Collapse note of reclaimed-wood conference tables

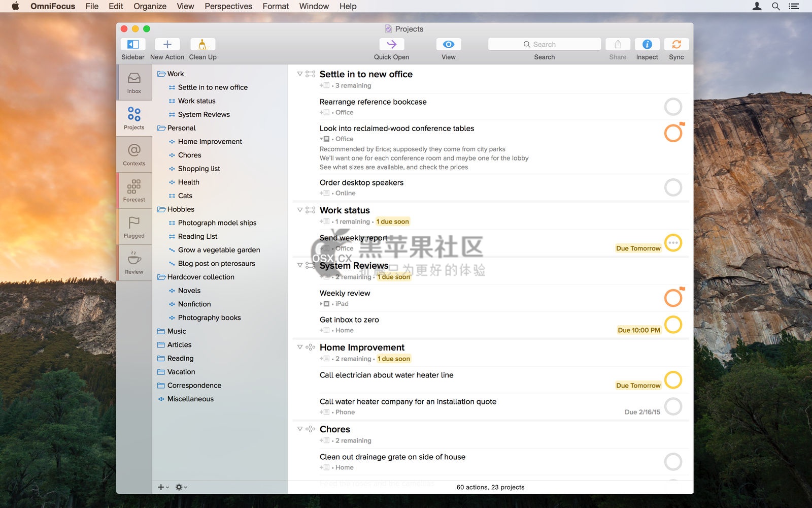[x=324, y=139]
